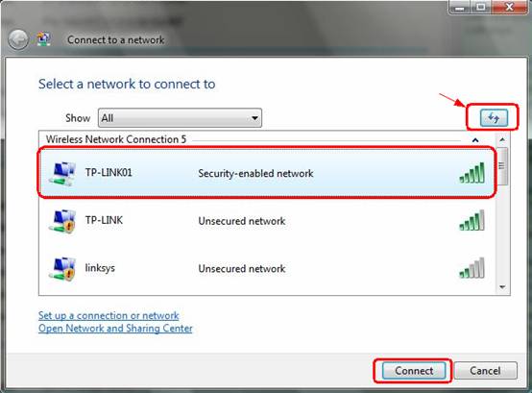Open the Show All dropdown
The image size is (532, 393).
[x=180, y=118]
